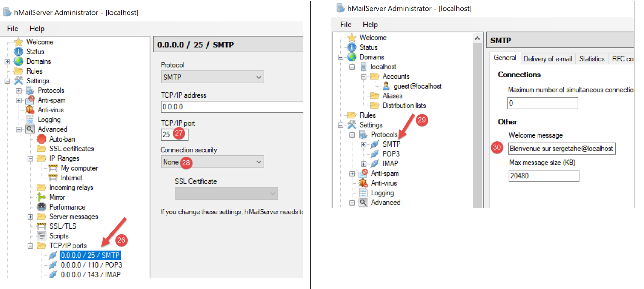This screenshot has width=644, height=289.
Task: Click the Mirror icon in Advanced settings
Action: pyautogui.click(x=41, y=197)
